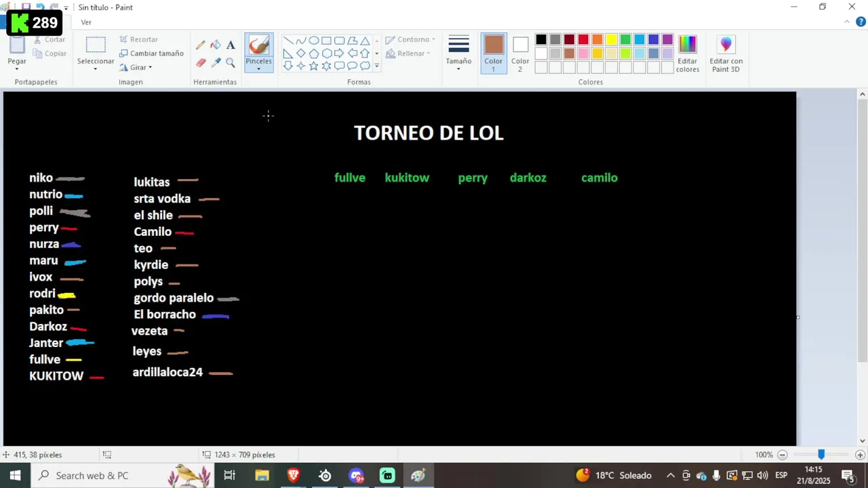Image resolution: width=868 pixels, height=488 pixels.
Task: Open the Windows Start menu
Action: point(15,475)
